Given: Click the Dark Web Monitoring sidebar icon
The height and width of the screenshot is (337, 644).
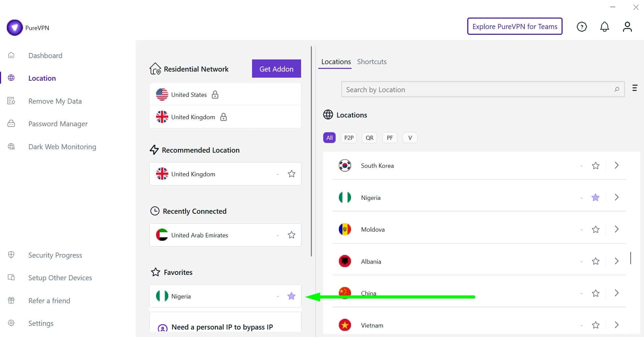Looking at the screenshot, I should [11, 147].
